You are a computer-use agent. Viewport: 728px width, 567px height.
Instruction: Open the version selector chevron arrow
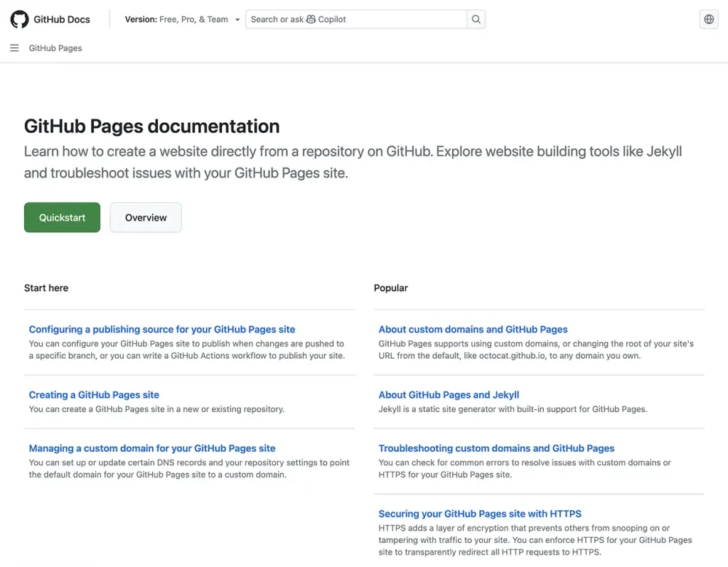coord(237,19)
